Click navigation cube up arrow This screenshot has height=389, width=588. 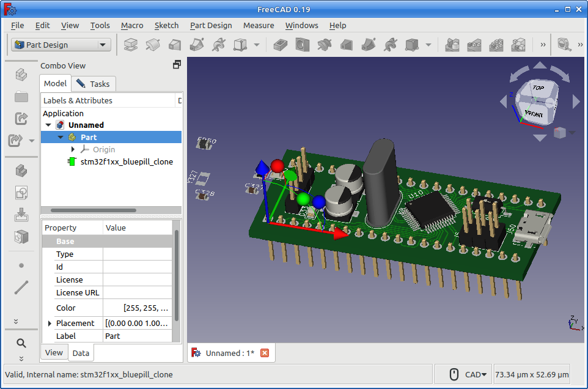tap(540, 65)
